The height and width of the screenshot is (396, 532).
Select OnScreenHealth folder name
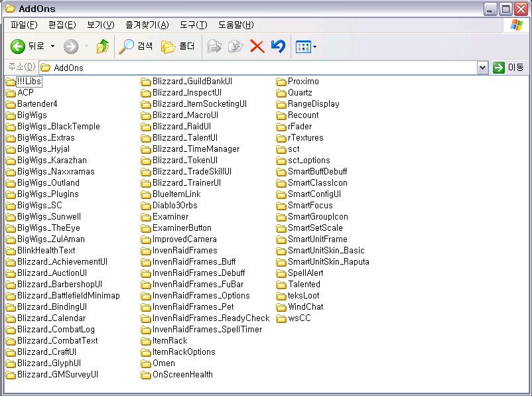tap(182, 374)
